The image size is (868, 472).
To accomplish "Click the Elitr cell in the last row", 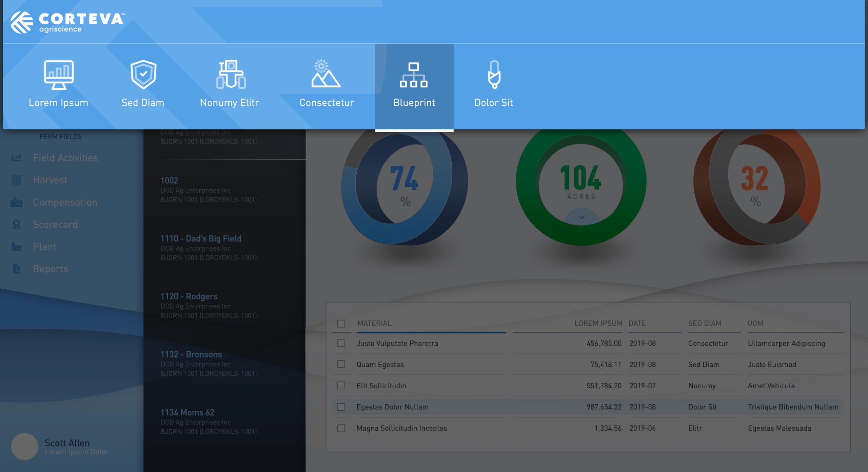I will (x=695, y=428).
